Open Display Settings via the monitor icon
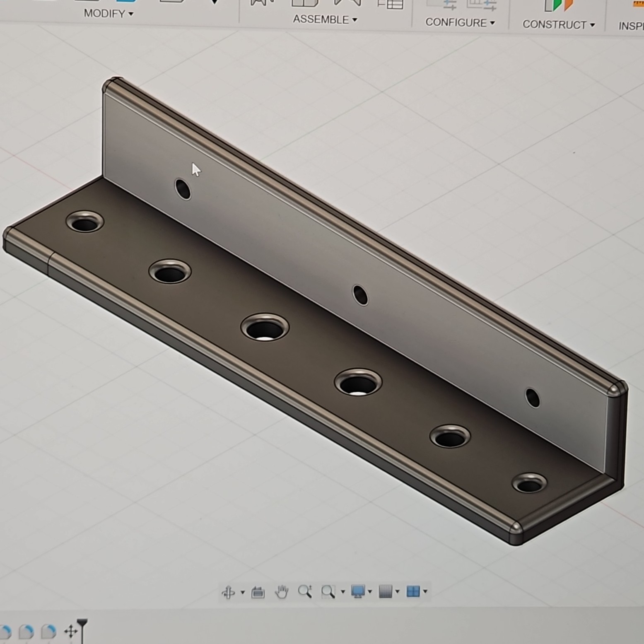 coord(358,591)
